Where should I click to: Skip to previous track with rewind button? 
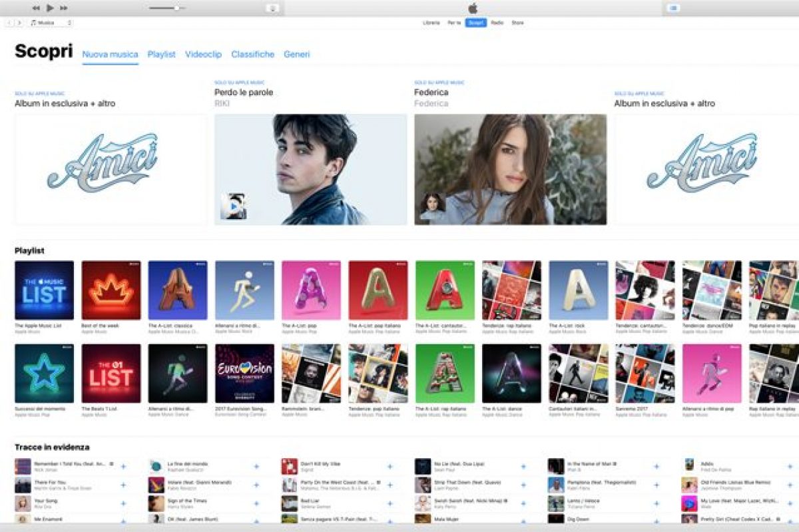pyautogui.click(x=36, y=8)
